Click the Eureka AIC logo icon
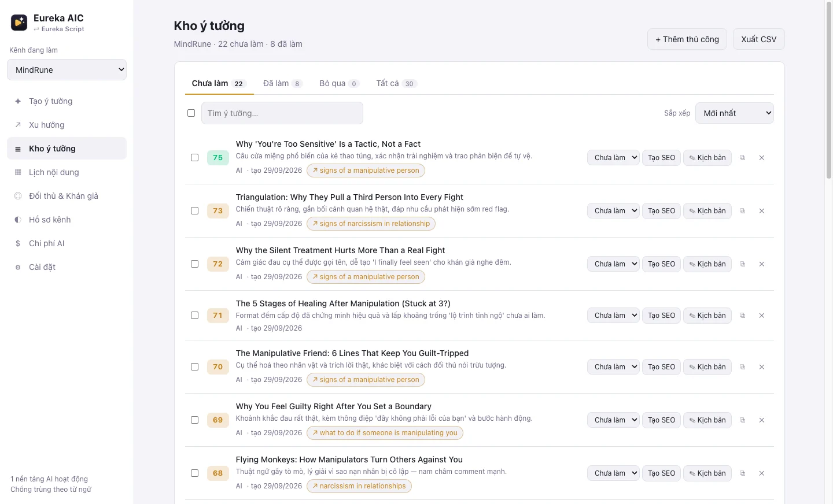 click(x=19, y=23)
